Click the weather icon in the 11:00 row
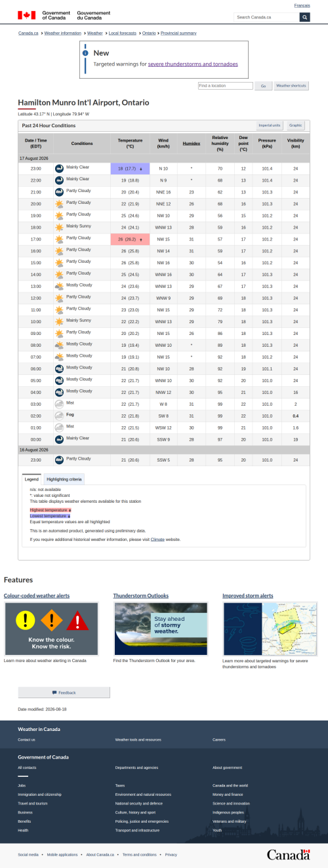The width and height of the screenshot is (328, 868). 59,310
